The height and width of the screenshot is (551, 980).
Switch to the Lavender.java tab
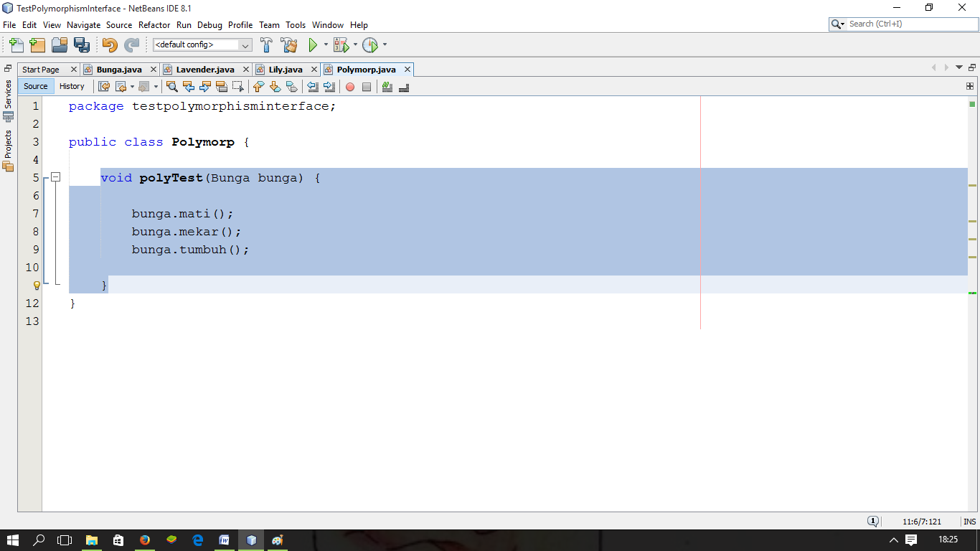pos(204,69)
